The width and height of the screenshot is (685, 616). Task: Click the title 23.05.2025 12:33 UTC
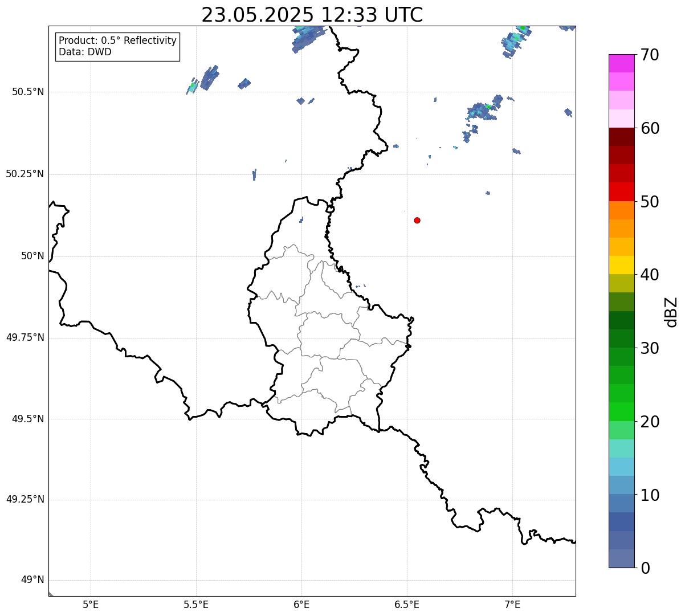click(312, 15)
